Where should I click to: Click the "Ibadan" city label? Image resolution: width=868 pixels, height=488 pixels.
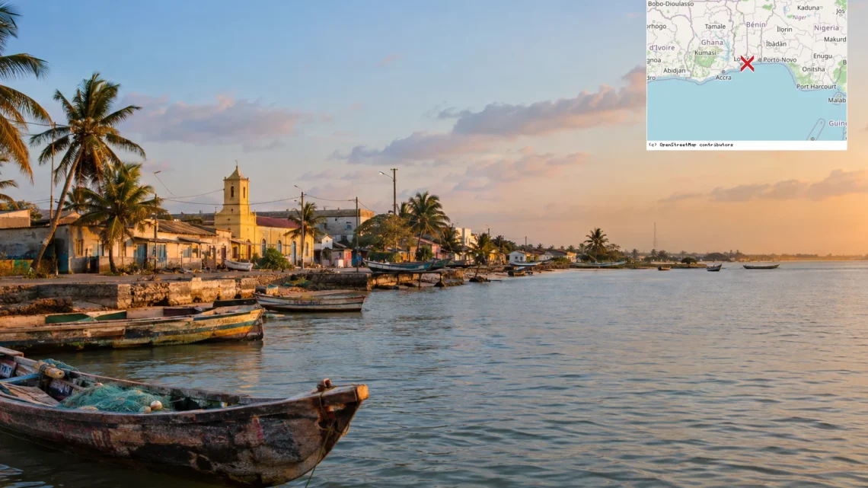[x=776, y=44]
